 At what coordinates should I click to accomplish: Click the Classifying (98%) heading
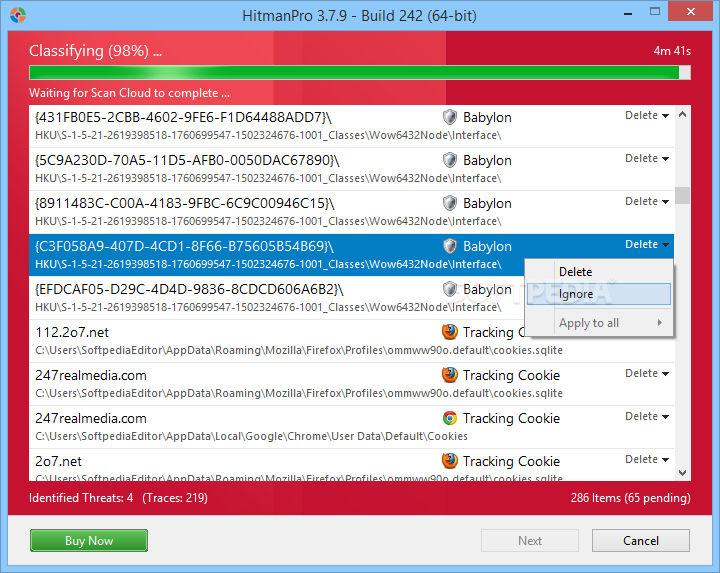[x=96, y=51]
